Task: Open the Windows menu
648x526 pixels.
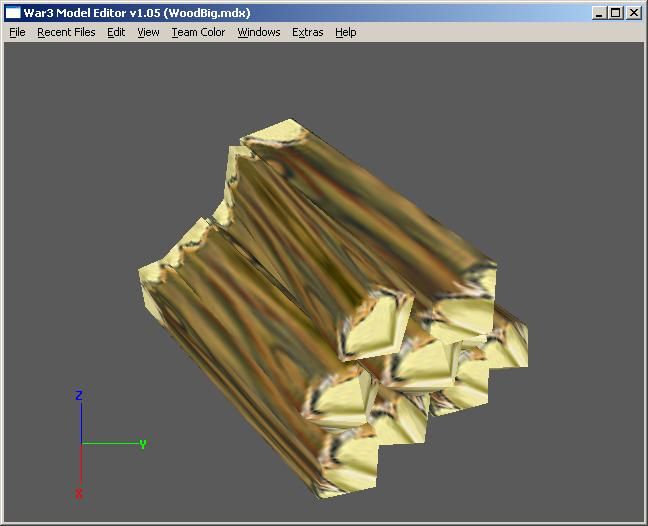Action: (x=259, y=32)
